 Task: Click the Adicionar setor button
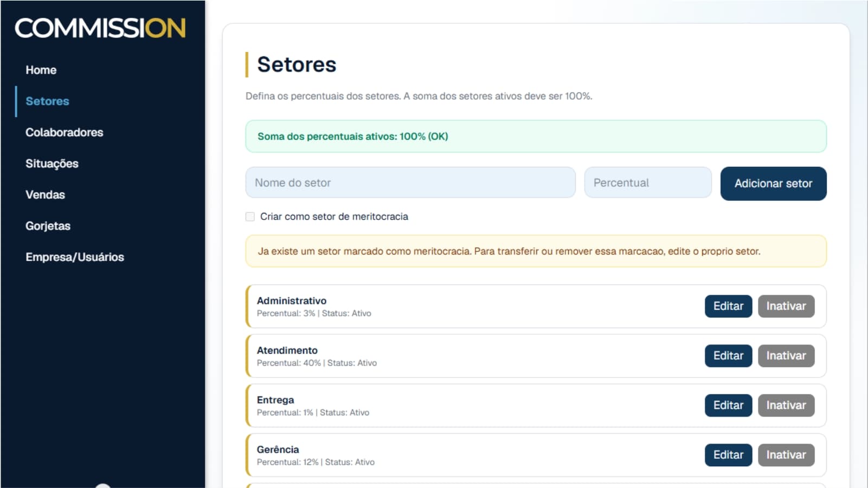pos(773,184)
